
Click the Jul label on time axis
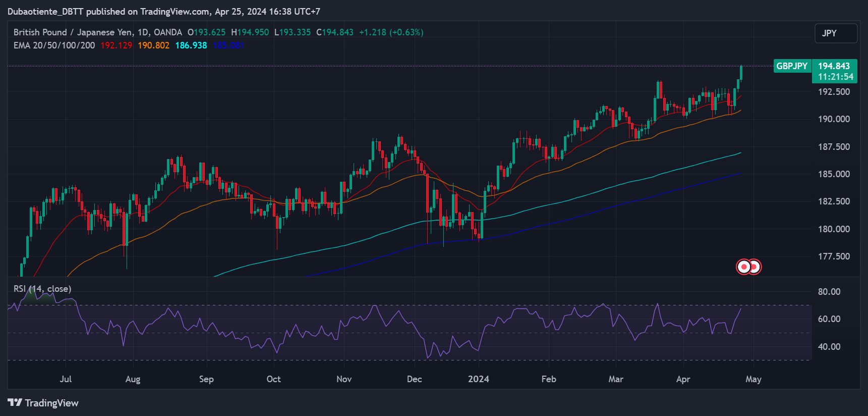pos(66,379)
